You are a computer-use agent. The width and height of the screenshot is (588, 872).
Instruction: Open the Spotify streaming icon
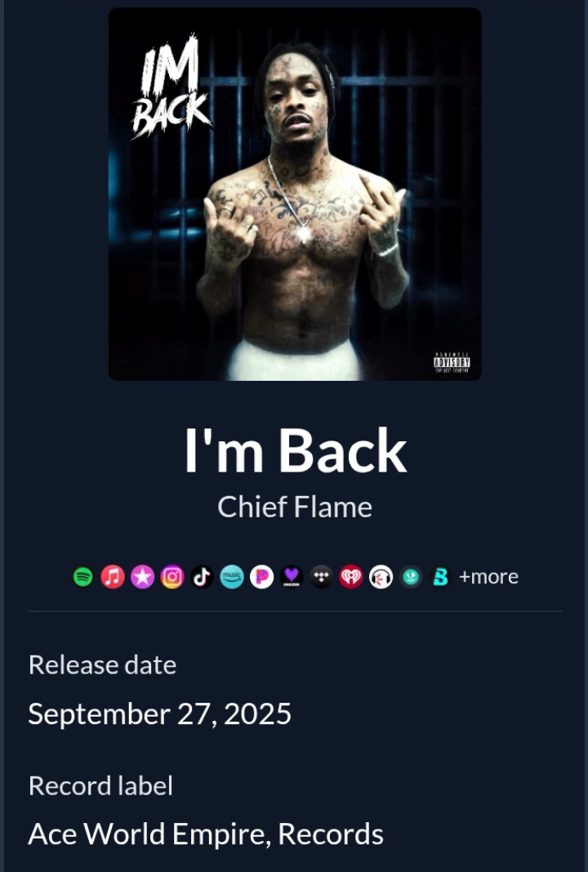click(82, 577)
